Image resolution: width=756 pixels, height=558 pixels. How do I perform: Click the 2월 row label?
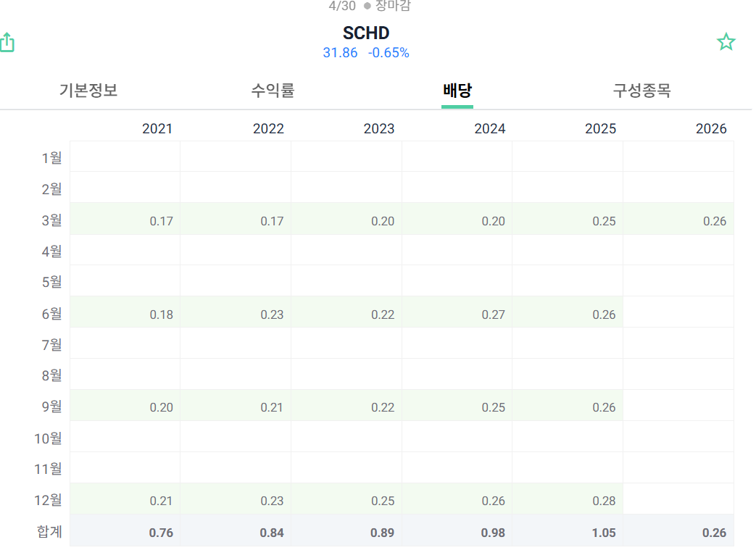point(51,189)
